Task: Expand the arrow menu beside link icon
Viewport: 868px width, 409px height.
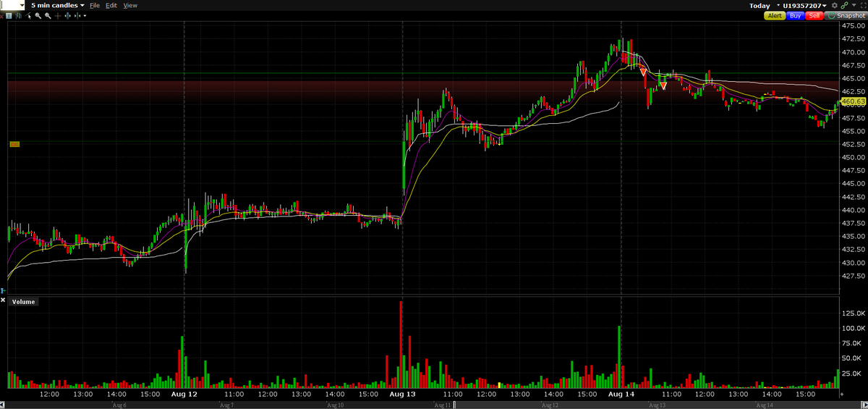Action: (854, 5)
